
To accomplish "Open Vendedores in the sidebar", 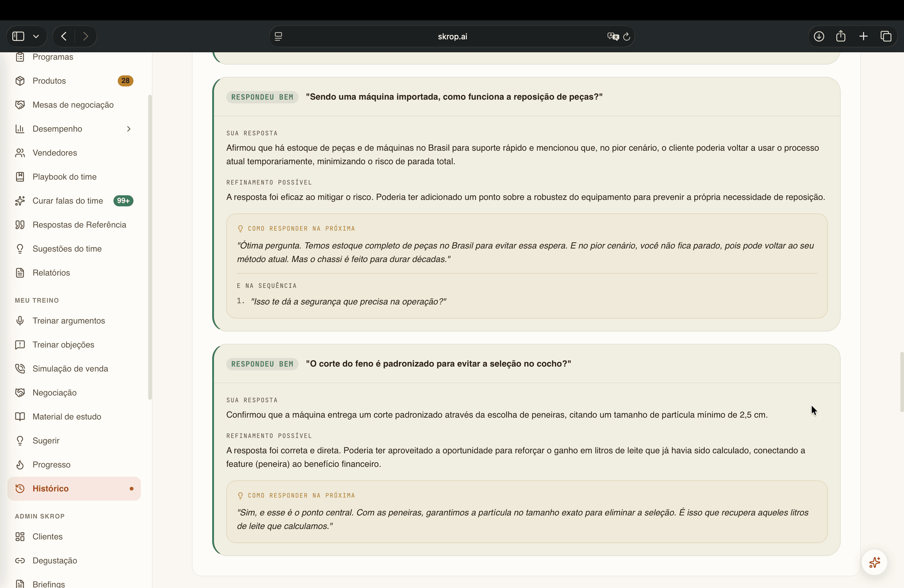I will coord(74,153).
